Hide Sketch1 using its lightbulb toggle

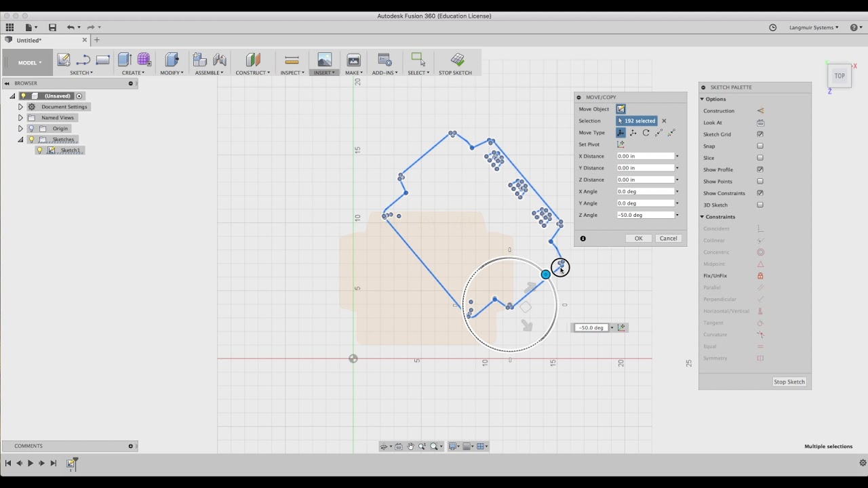(39, 150)
